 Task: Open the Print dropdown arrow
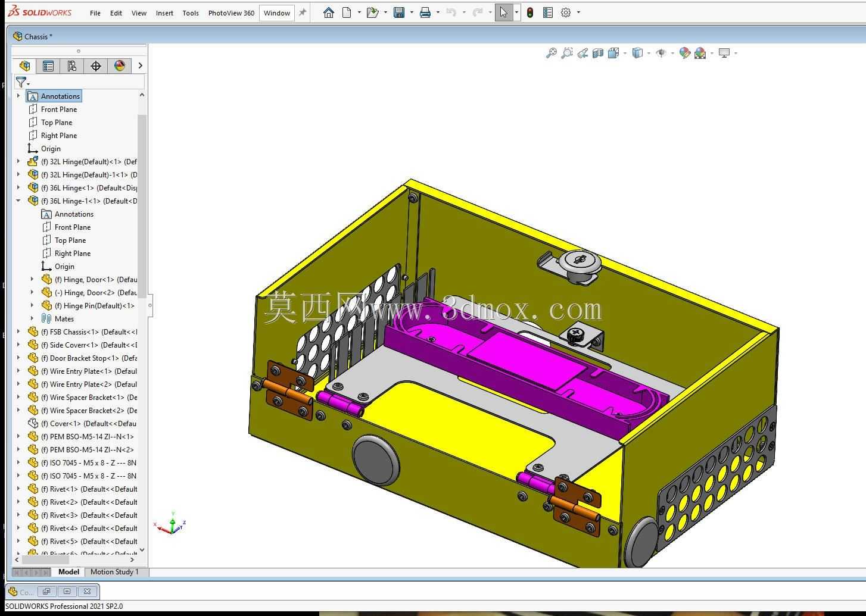coord(438,12)
